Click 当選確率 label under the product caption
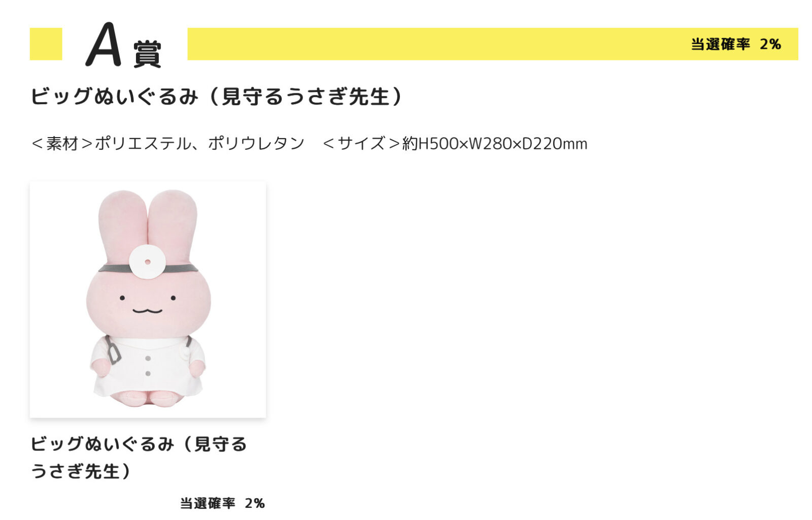This screenshot has width=812, height=520. (x=208, y=503)
